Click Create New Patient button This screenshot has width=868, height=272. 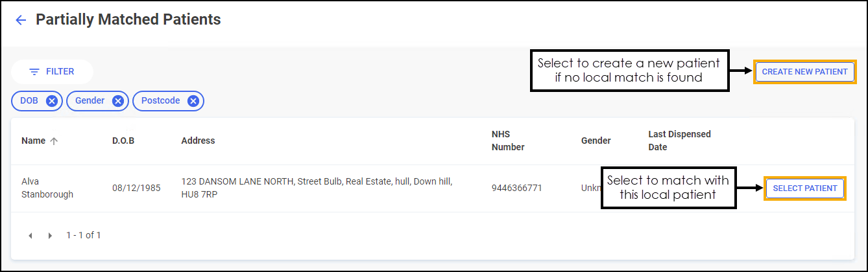coord(804,72)
